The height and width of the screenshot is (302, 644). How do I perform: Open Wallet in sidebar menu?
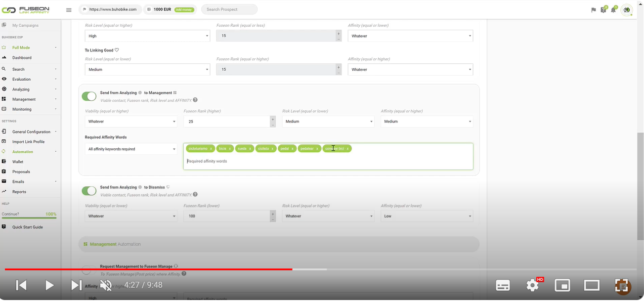coord(18,162)
